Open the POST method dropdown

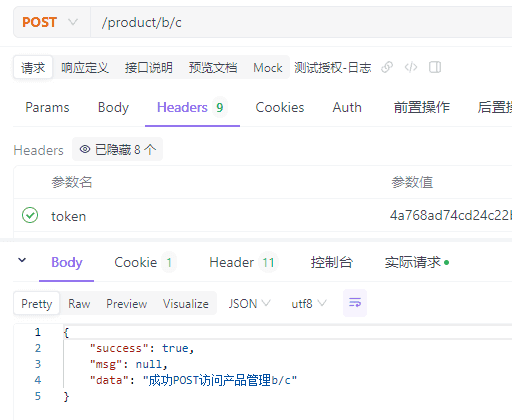tap(51, 22)
